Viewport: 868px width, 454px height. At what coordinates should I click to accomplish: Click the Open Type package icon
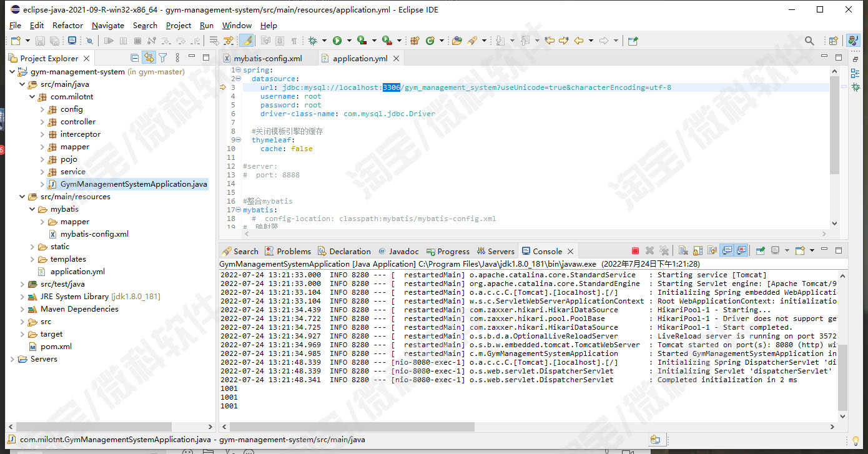[415, 41]
